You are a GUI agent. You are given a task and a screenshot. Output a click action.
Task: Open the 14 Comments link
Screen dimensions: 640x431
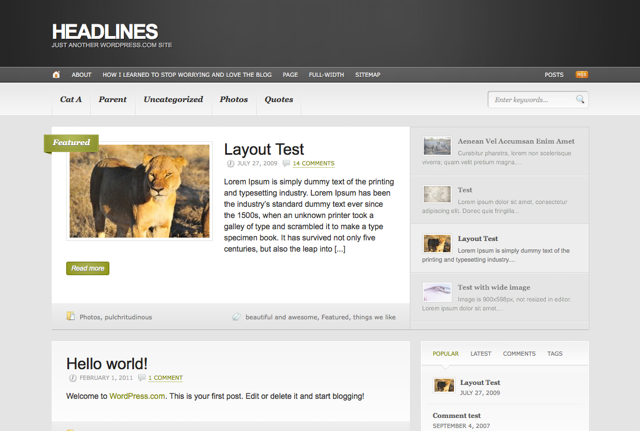[313, 163]
